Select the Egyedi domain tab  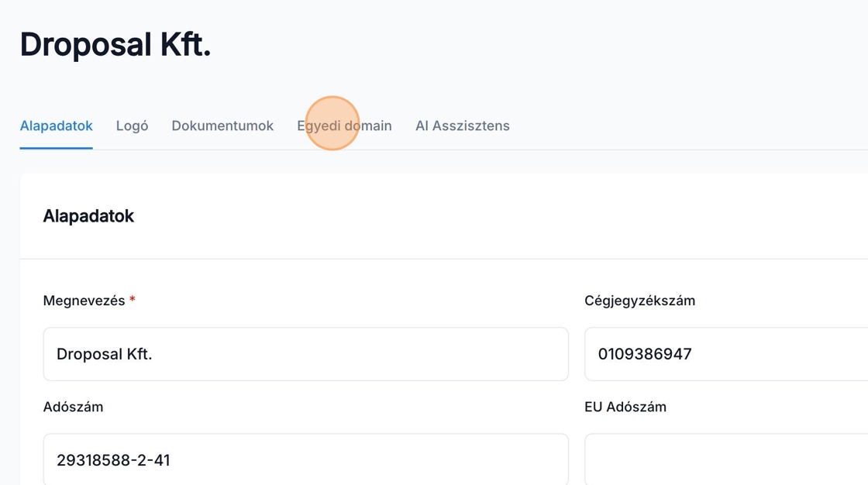click(x=344, y=126)
